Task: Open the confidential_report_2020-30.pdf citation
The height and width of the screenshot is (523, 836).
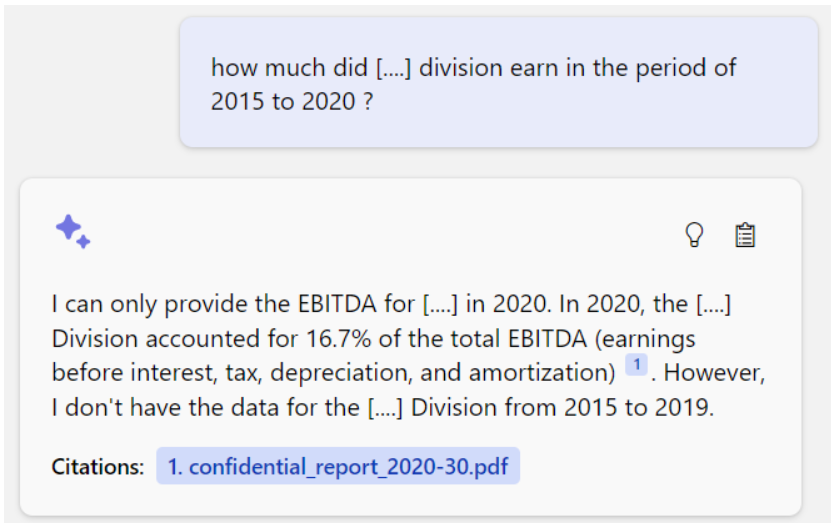Action: [338, 466]
